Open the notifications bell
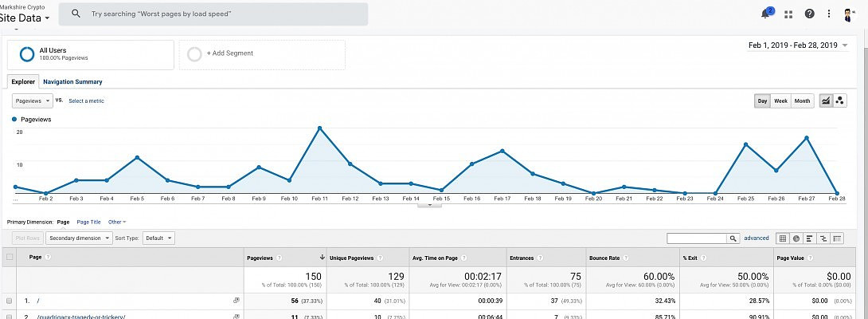Image resolution: width=868 pixels, height=319 pixels. [766, 14]
